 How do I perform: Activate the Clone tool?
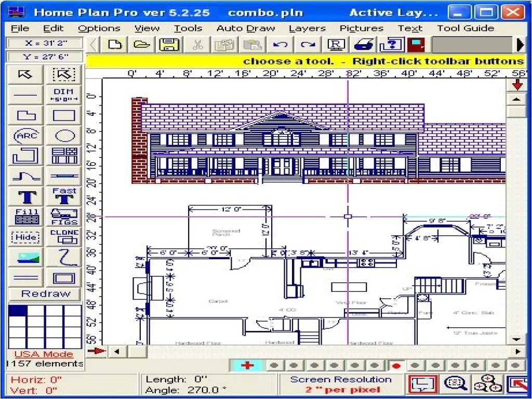pyautogui.click(x=63, y=237)
